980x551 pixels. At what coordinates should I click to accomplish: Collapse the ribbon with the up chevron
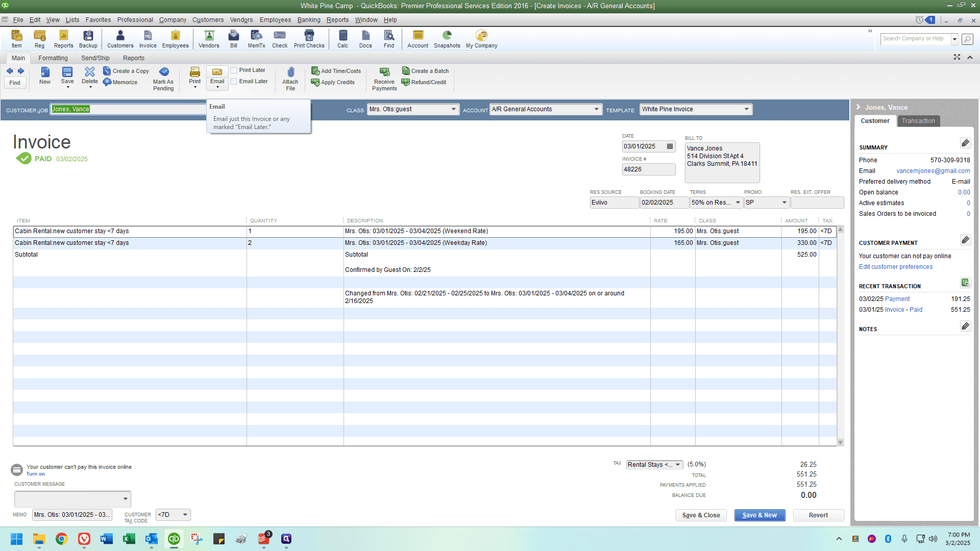click(970, 57)
